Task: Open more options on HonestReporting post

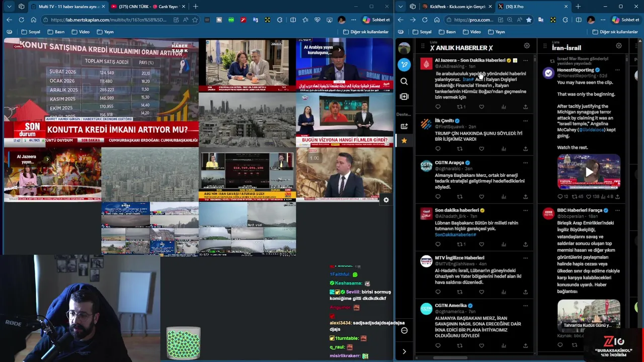Action: tap(617, 70)
